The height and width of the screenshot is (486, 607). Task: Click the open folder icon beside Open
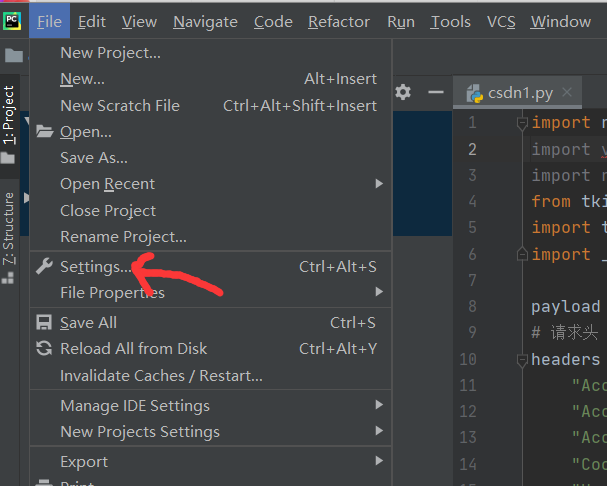click(x=44, y=132)
